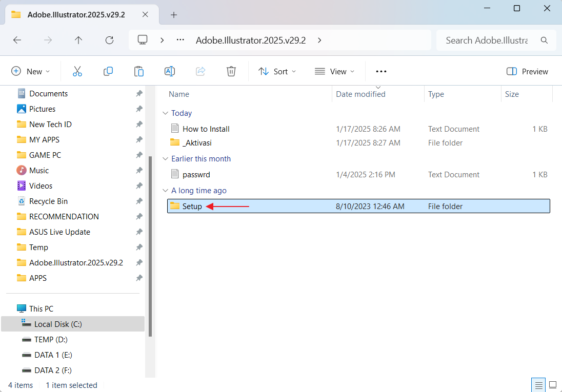
Task: Toggle the Preview pane
Action: (x=527, y=71)
